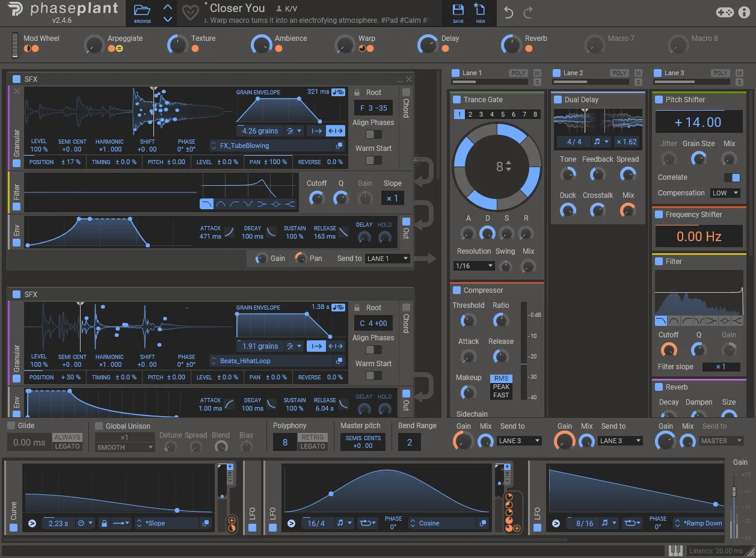Select Trance Gate pattern tab 5

point(503,114)
